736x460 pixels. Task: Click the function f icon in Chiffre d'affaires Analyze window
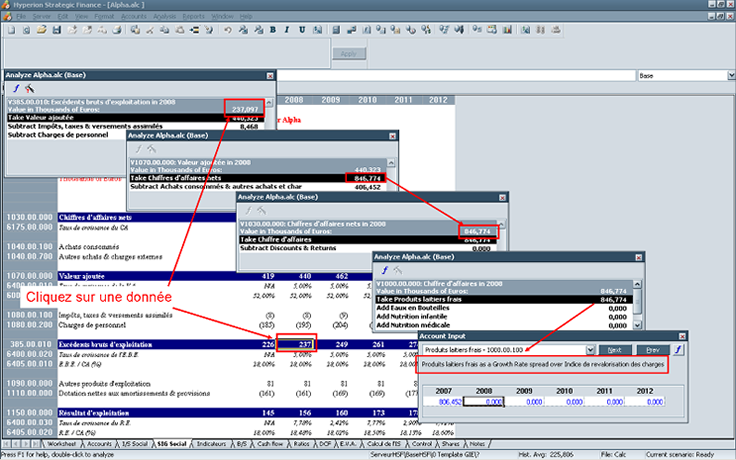coord(384,270)
